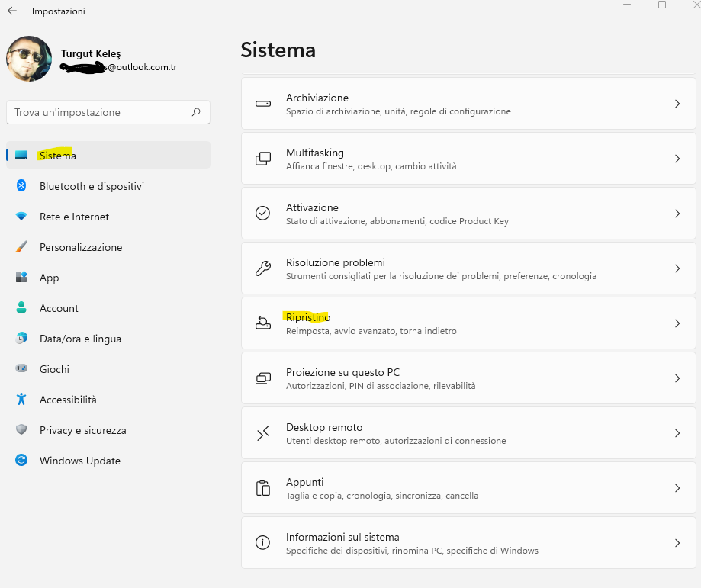Click the wrench icon for Risoluzione problemi
Viewport: 701px width, 588px height.
click(262, 268)
